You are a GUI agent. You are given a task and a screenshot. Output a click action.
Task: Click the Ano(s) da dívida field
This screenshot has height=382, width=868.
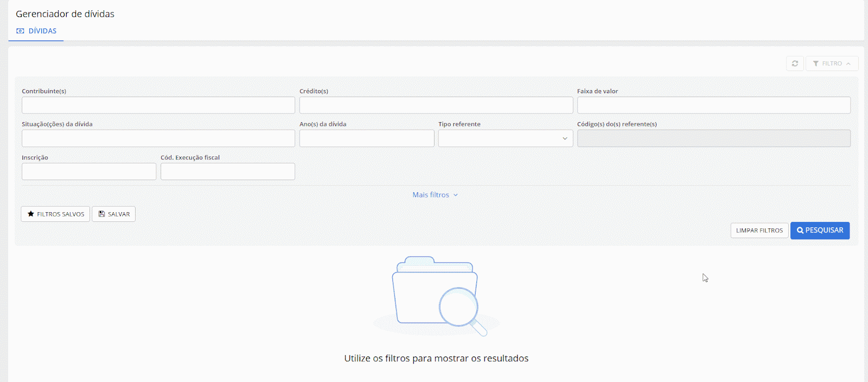click(366, 138)
